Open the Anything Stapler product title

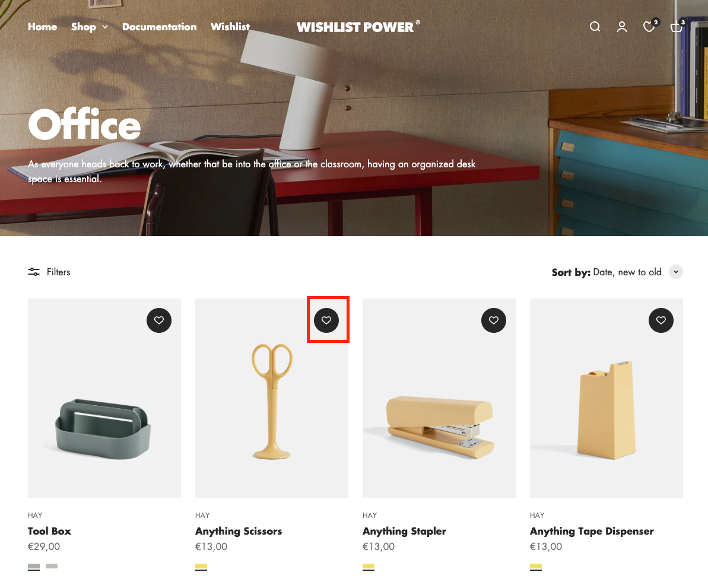pos(404,531)
